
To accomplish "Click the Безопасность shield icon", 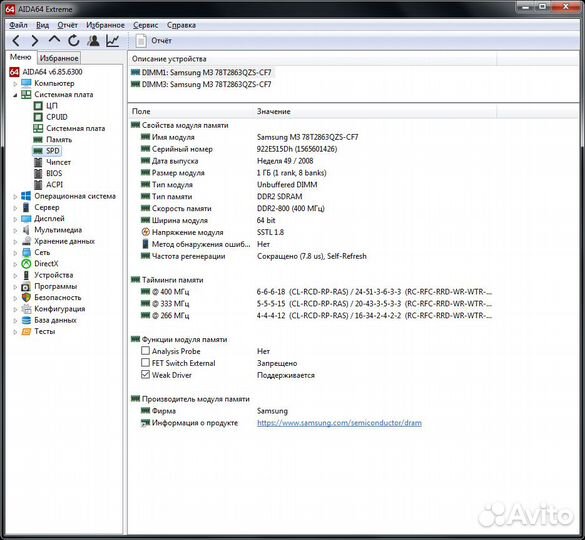I will coord(26,297).
